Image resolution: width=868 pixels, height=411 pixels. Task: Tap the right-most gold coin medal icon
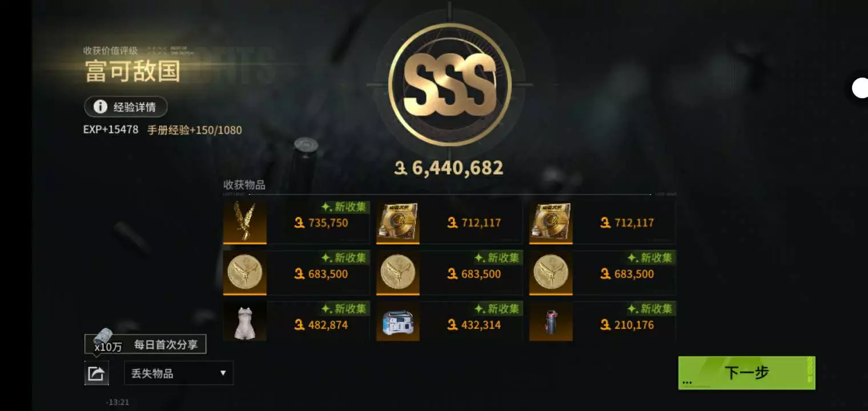(550, 273)
